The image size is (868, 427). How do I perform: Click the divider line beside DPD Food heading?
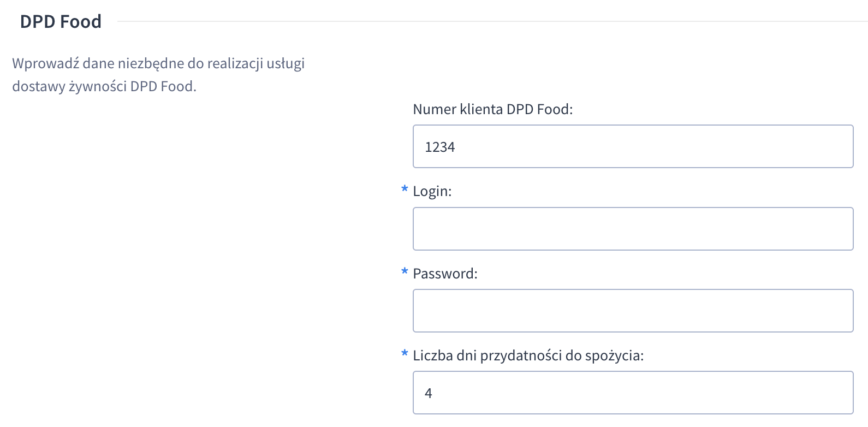(x=491, y=22)
